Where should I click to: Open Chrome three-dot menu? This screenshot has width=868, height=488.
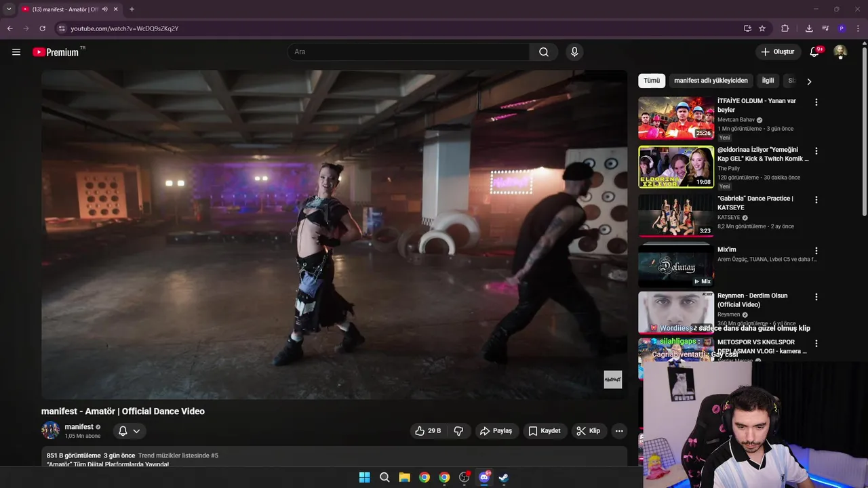click(859, 28)
